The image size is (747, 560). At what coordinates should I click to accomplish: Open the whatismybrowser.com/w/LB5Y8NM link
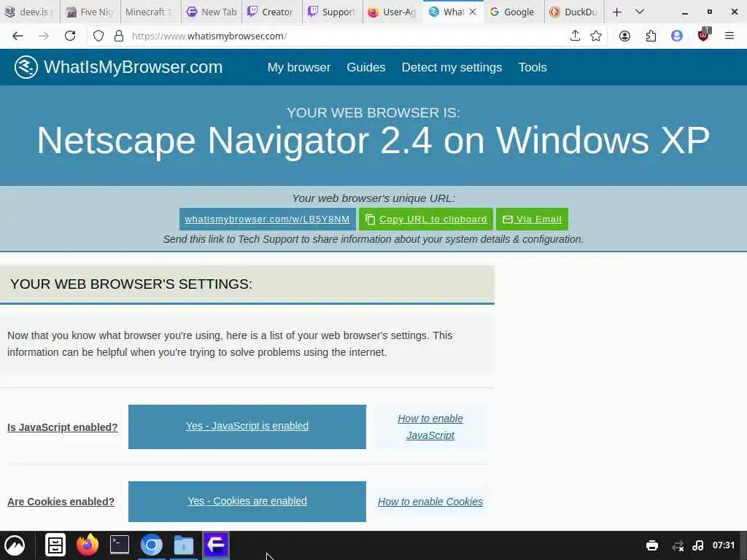267,219
